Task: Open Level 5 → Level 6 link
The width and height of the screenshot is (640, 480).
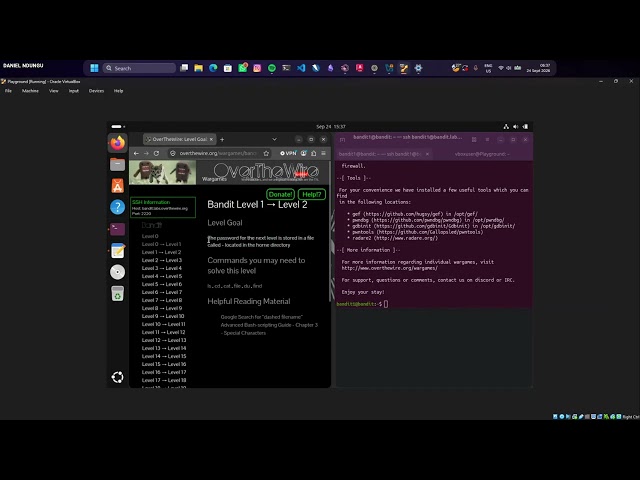Action: (x=162, y=284)
